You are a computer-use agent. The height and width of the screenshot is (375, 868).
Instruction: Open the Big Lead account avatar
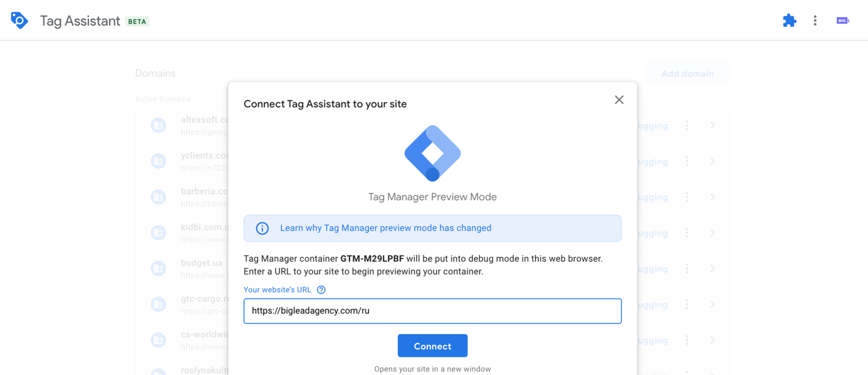(x=843, y=21)
